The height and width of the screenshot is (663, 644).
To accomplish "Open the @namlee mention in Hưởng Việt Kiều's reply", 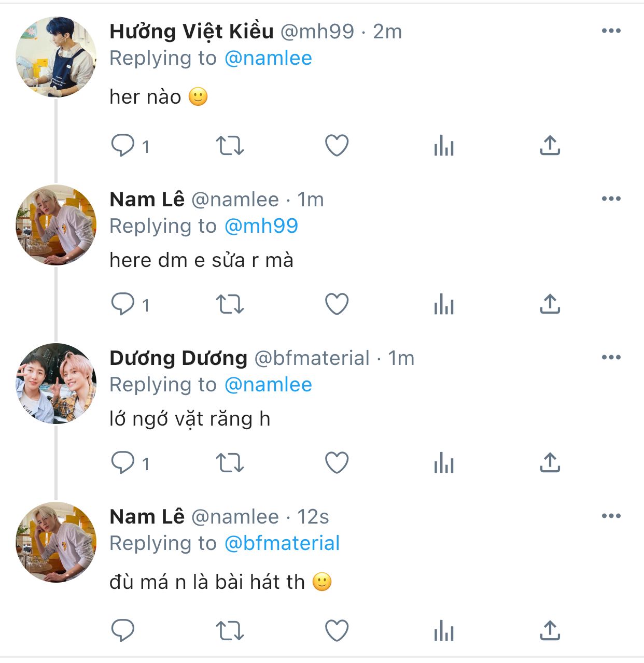I will 268,59.
